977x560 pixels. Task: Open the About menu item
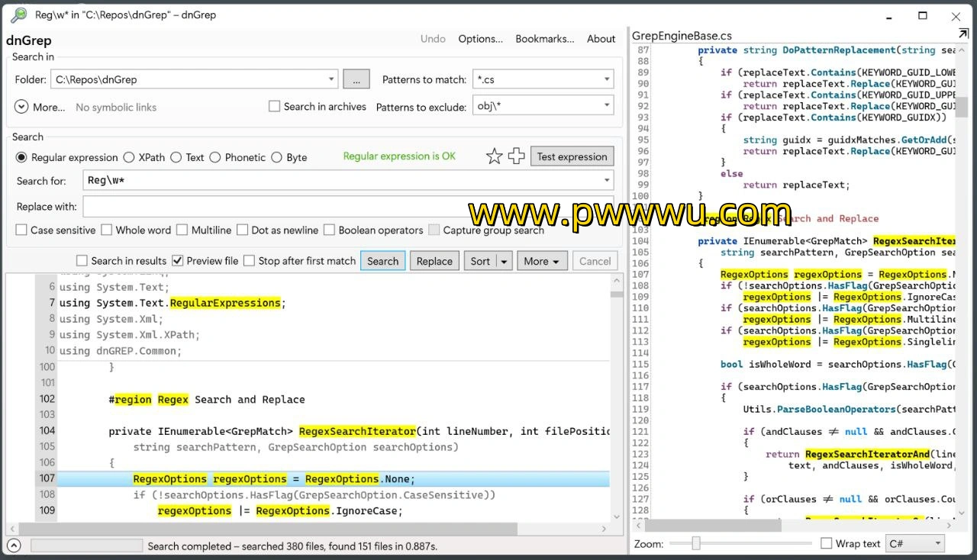pyautogui.click(x=601, y=39)
